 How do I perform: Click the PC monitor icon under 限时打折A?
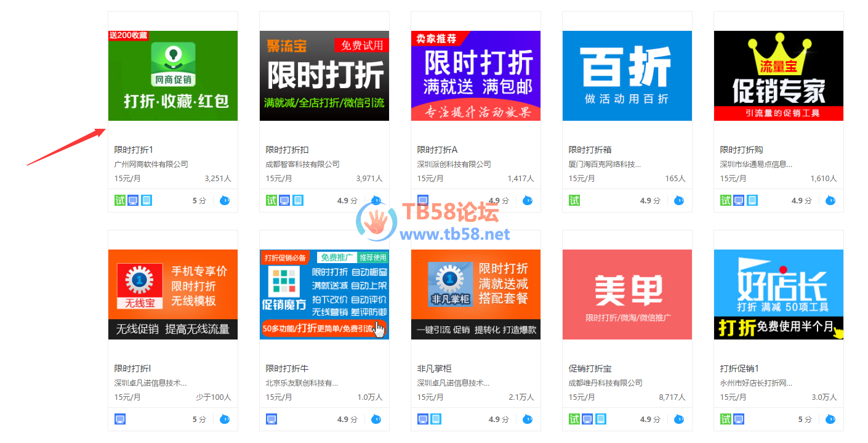click(x=423, y=200)
